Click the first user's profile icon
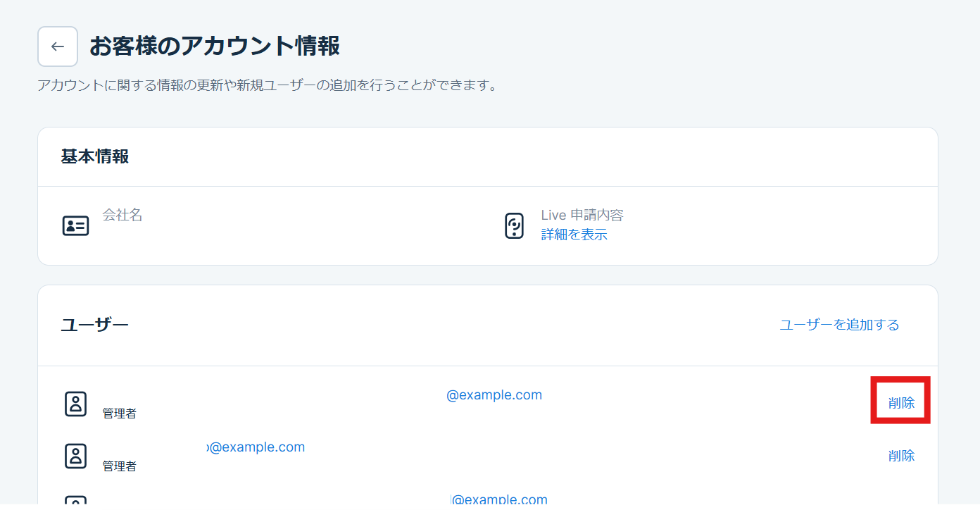The width and height of the screenshot is (980, 510). point(75,404)
